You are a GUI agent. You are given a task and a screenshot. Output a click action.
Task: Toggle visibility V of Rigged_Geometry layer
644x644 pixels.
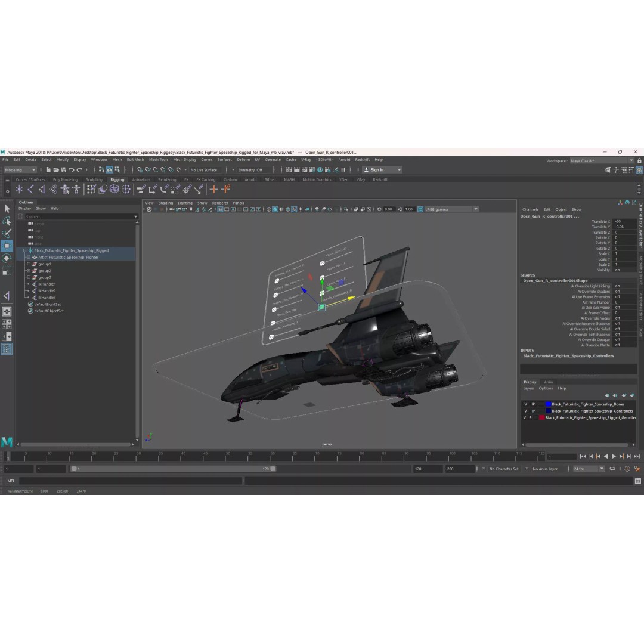(x=524, y=417)
